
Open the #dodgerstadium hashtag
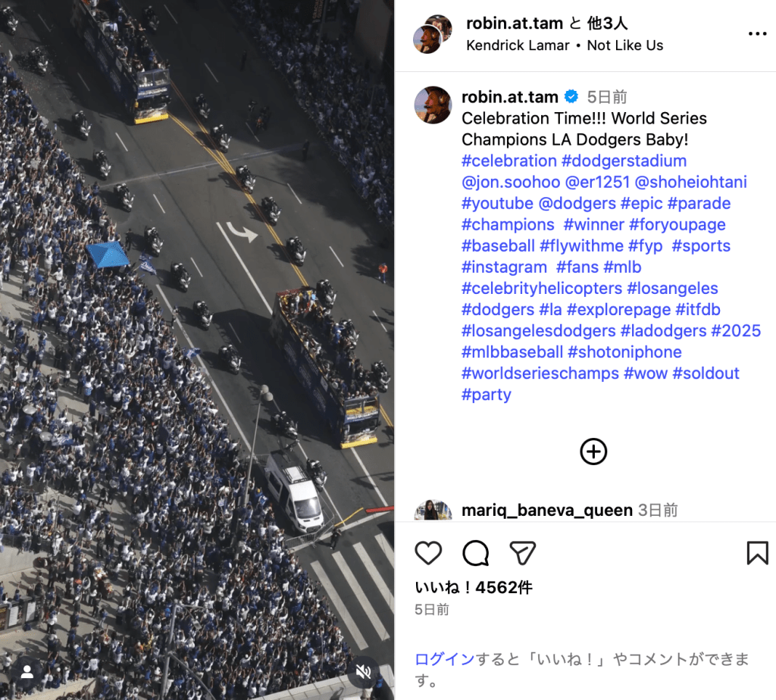pyautogui.click(x=624, y=161)
